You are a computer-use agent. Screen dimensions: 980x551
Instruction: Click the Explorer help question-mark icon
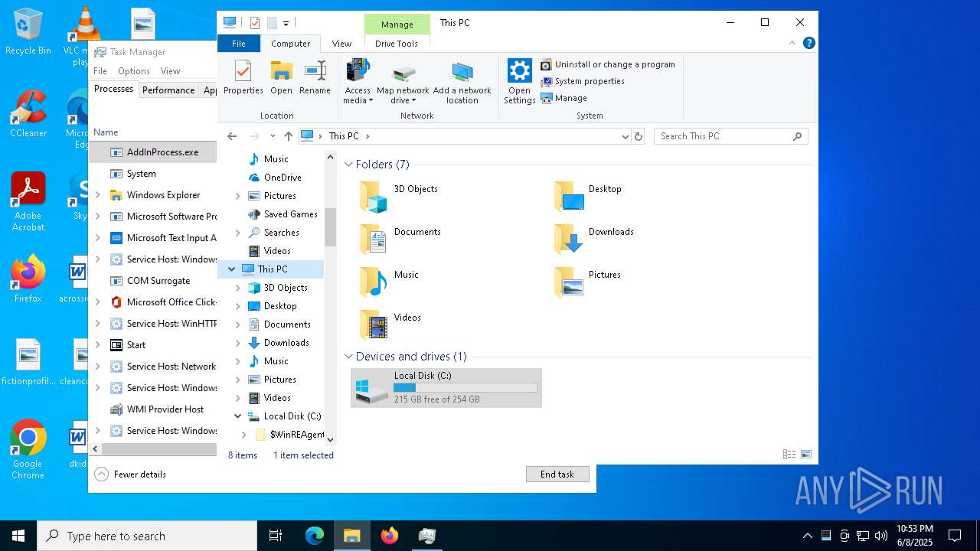click(x=808, y=43)
